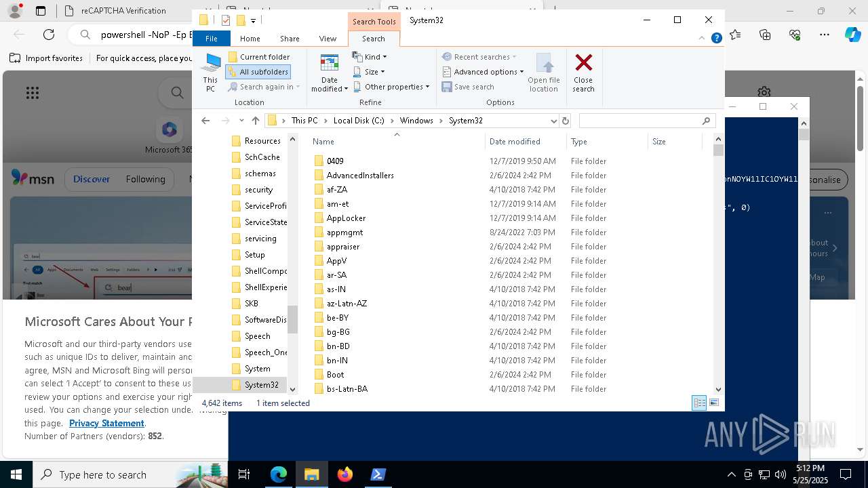Open Other properties dropdown
This screenshot has height=488, width=868.
tap(391, 87)
